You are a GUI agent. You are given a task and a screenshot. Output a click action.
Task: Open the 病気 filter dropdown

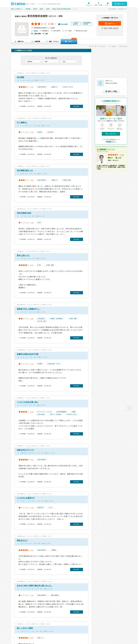pos(51,62)
